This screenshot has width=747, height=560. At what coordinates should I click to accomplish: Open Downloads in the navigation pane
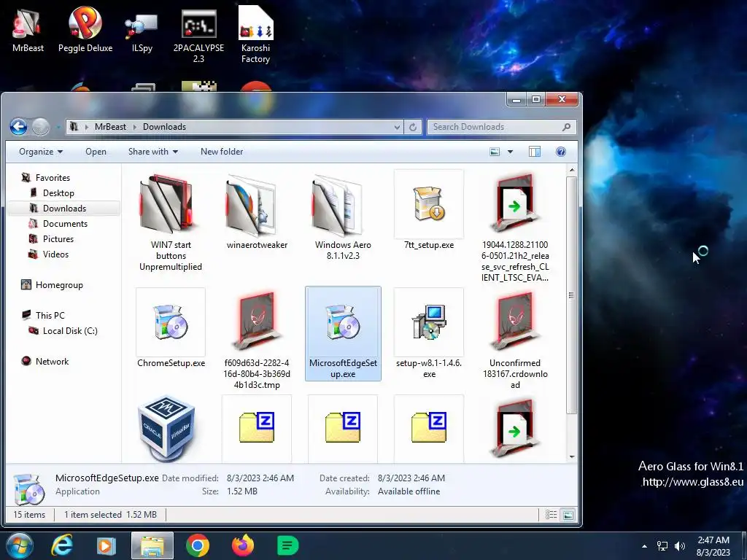click(x=64, y=208)
